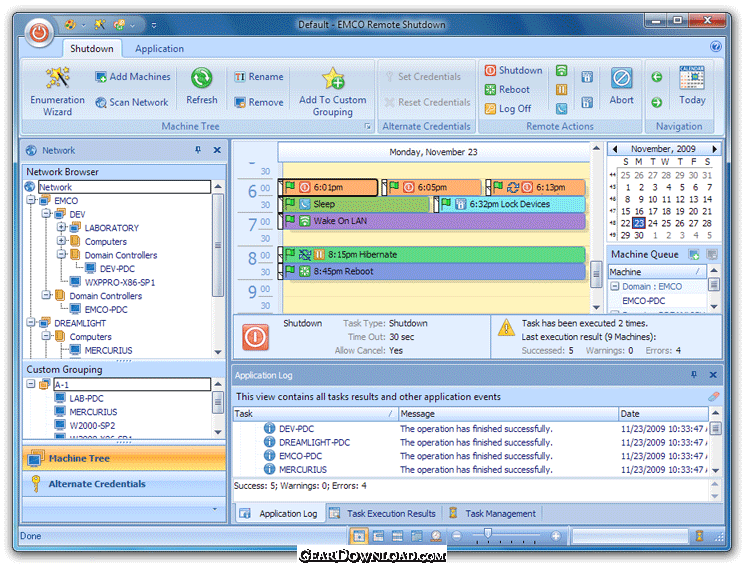Click the first status bar view icon
This screenshot has height=564, width=744.
(359, 536)
